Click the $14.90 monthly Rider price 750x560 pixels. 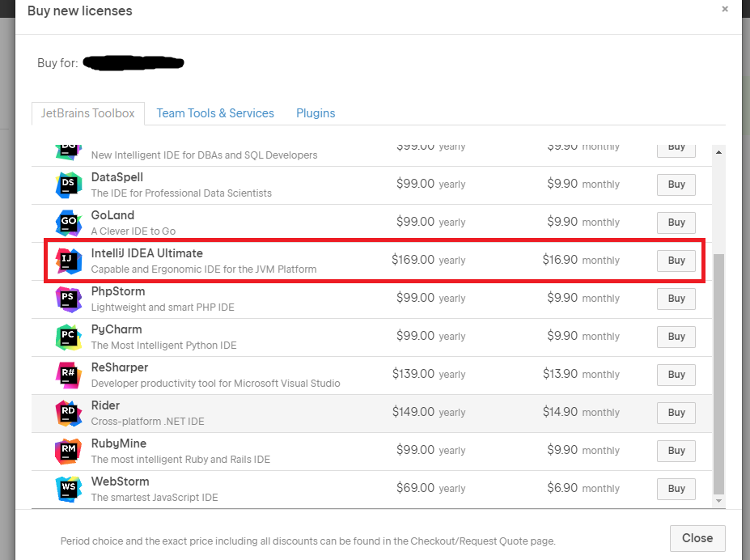[581, 412]
